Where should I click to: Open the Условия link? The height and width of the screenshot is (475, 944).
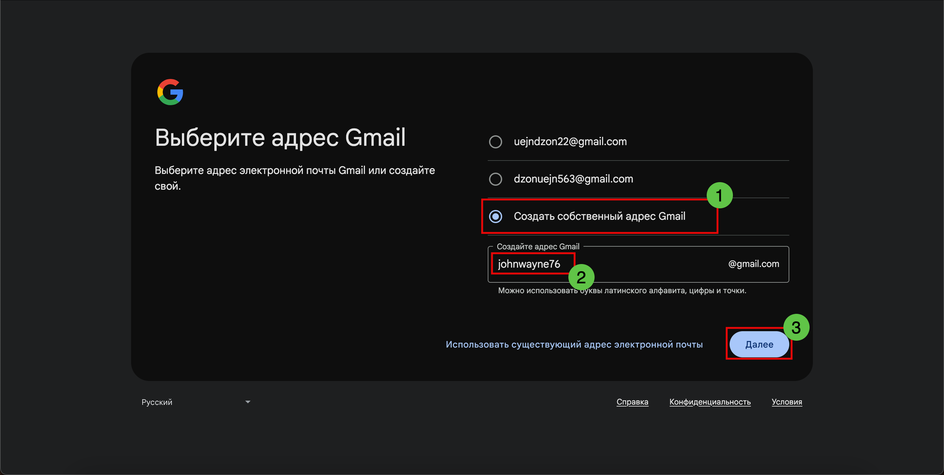(787, 402)
